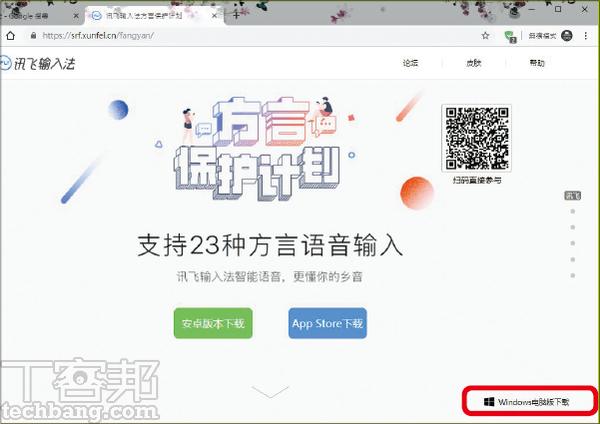Click the browser home icon
This screenshot has width=600, height=424.
10,36
